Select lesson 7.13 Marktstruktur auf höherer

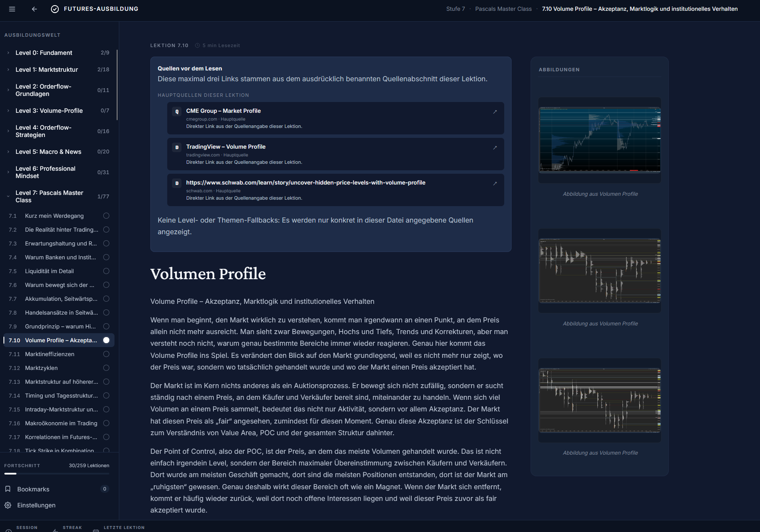click(59, 382)
